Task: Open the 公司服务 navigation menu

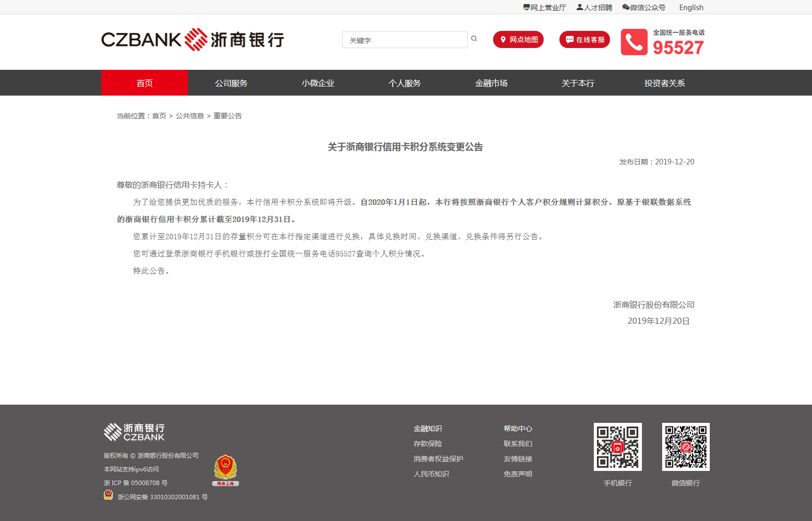Action: [x=231, y=83]
